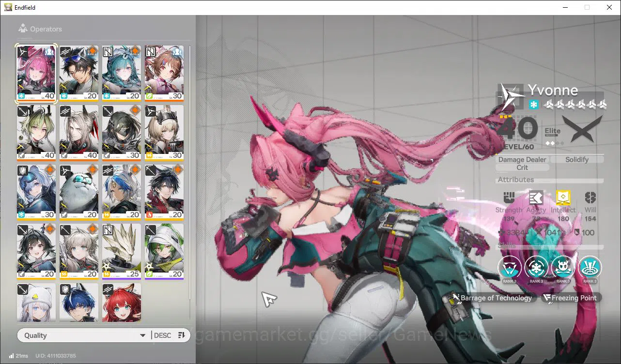
Task: Click the Attributes section heading
Action: (x=516, y=180)
